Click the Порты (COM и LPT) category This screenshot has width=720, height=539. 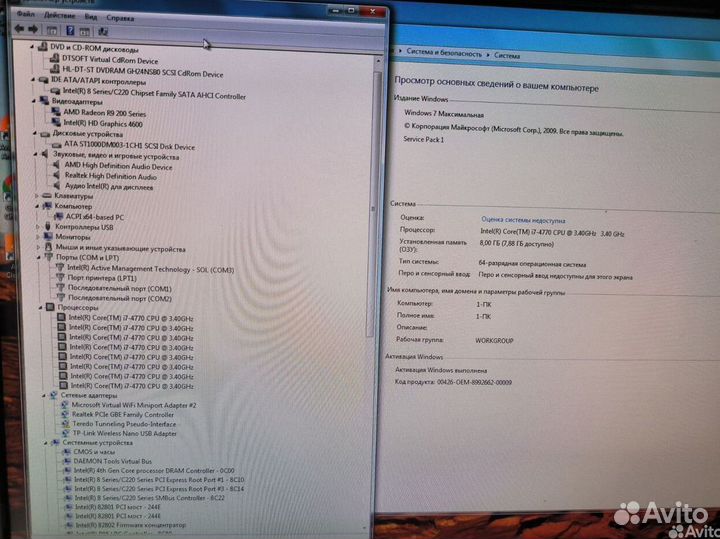(87, 258)
